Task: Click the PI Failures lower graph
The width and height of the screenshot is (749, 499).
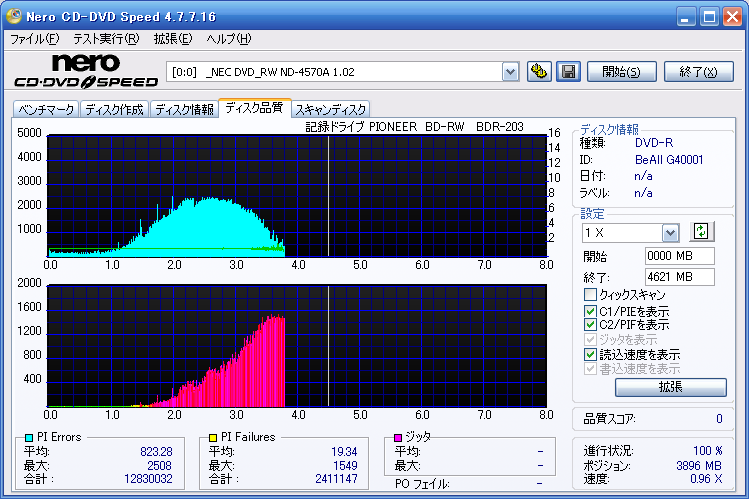Action: [297, 346]
